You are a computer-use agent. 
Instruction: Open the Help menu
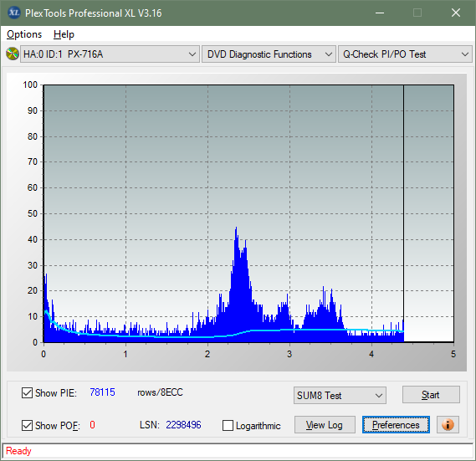[x=64, y=34]
